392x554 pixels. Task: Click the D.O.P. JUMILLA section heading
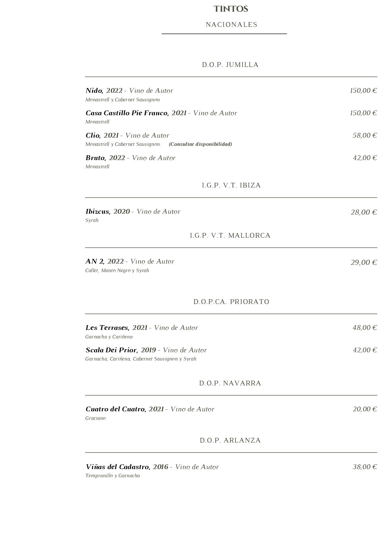(x=230, y=65)
